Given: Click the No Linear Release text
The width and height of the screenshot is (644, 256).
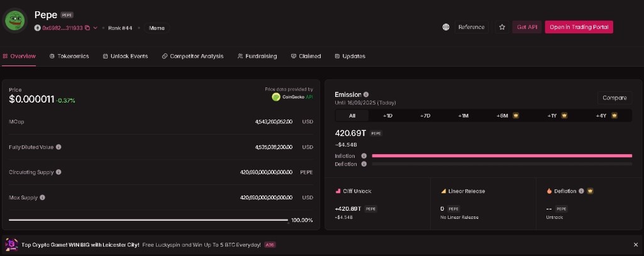Looking at the screenshot, I should pyautogui.click(x=459, y=218).
